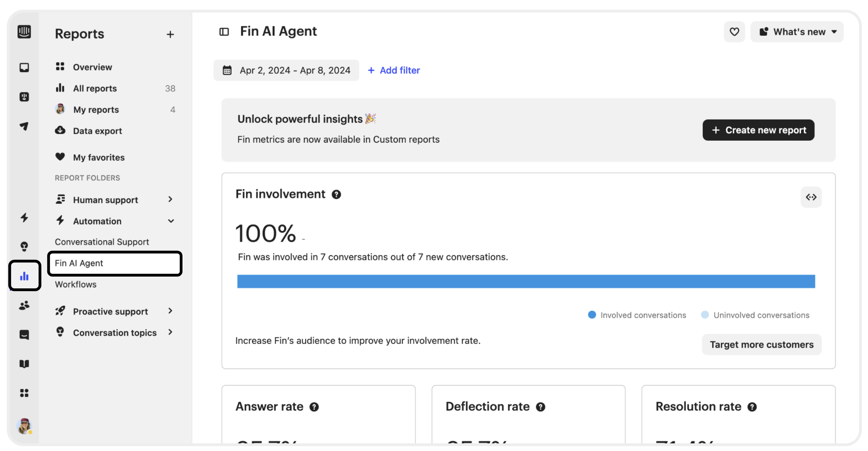The image size is (868, 451).
Task: Open user profile avatar at bottom
Action: pyautogui.click(x=24, y=426)
